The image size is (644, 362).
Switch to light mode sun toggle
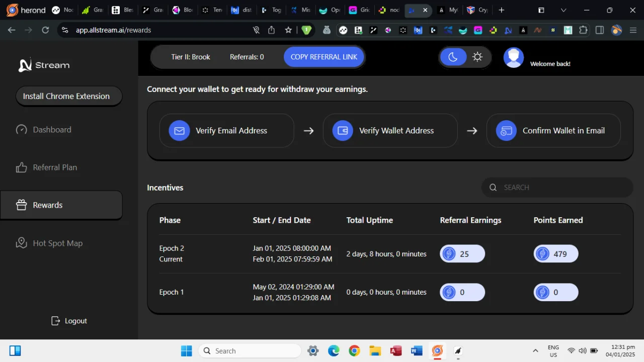tap(477, 57)
